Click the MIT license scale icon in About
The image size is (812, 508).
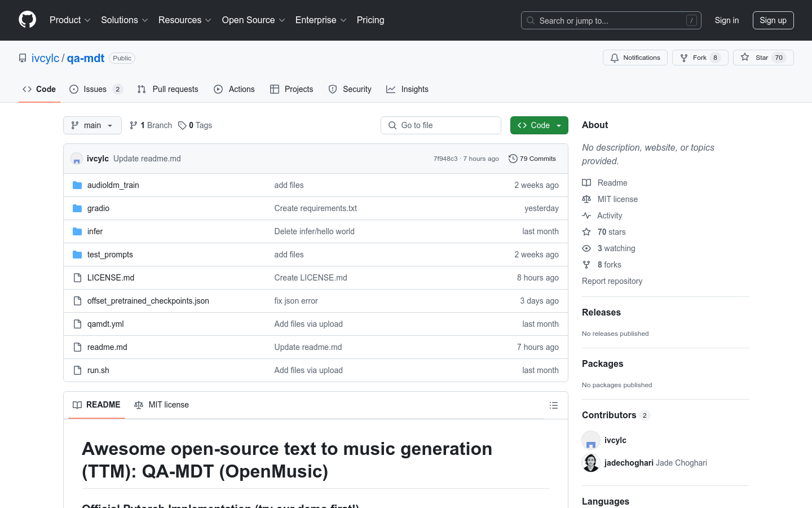(586, 199)
